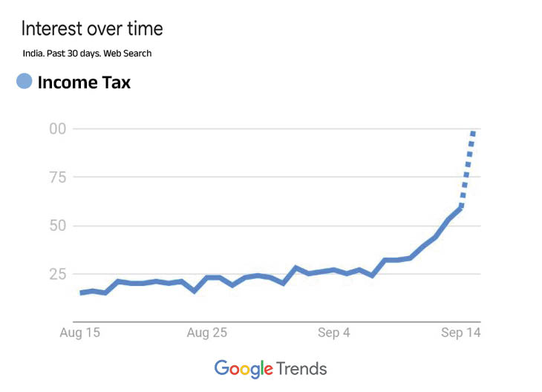Click the 25 y-axis value label
Screen dimensions: 542x392
click(x=57, y=275)
